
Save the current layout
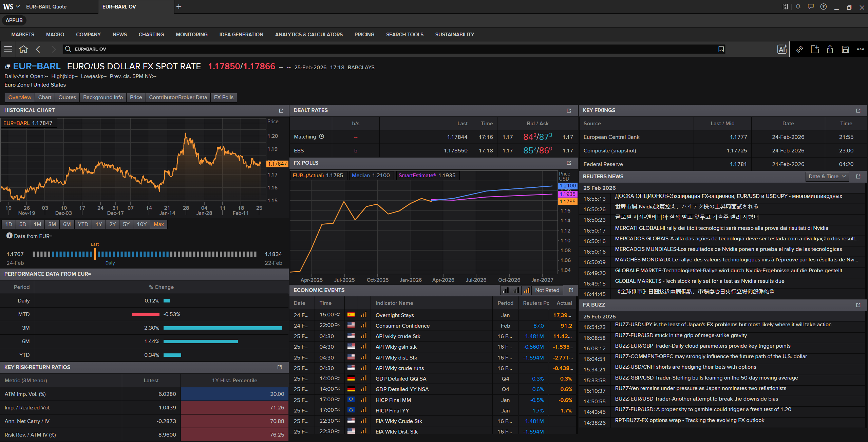coord(845,49)
